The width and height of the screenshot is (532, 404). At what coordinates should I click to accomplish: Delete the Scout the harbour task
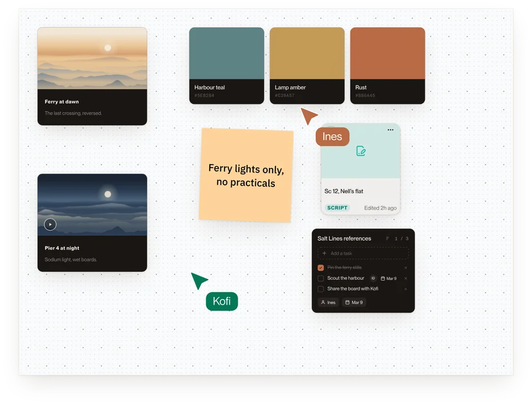(406, 279)
